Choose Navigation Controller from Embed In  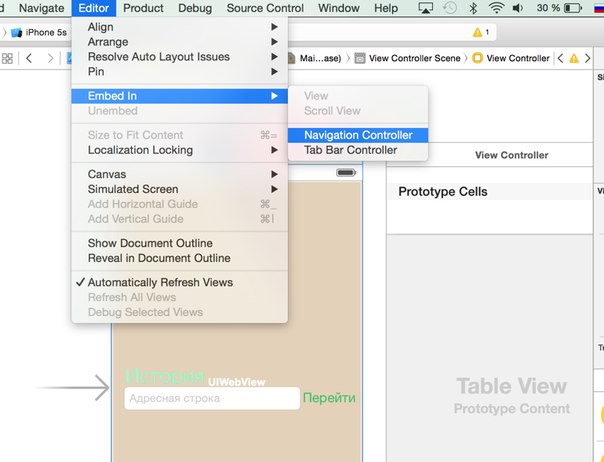358,135
